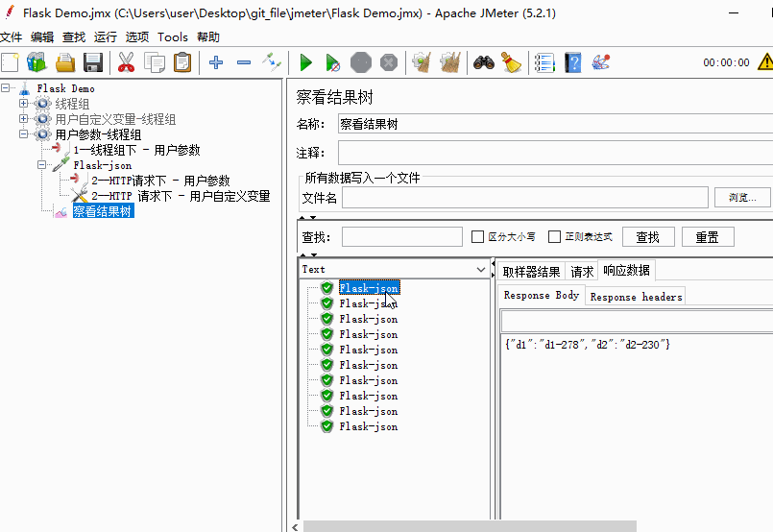773x532 pixels.
Task: Click the Cut scissors icon
Action: tap(126, 62)
